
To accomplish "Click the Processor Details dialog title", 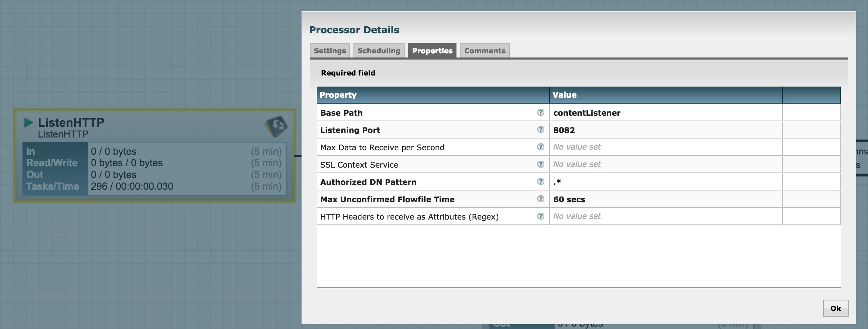I will coord(354,30).
